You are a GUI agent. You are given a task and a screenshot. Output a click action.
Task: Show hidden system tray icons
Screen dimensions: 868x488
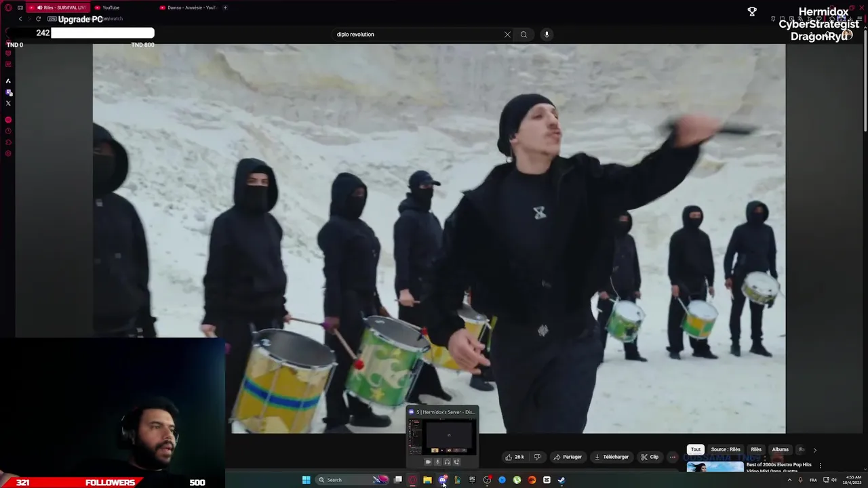coord(789,480)
